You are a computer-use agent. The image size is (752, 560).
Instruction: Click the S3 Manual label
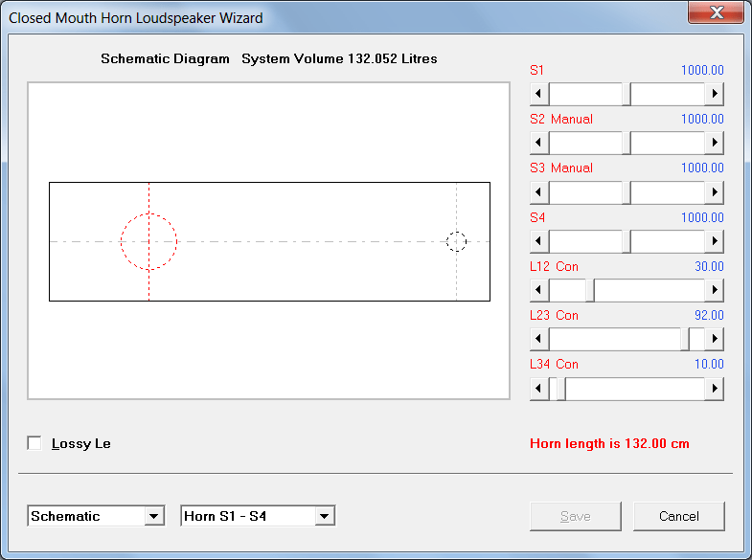click(561, 168)
